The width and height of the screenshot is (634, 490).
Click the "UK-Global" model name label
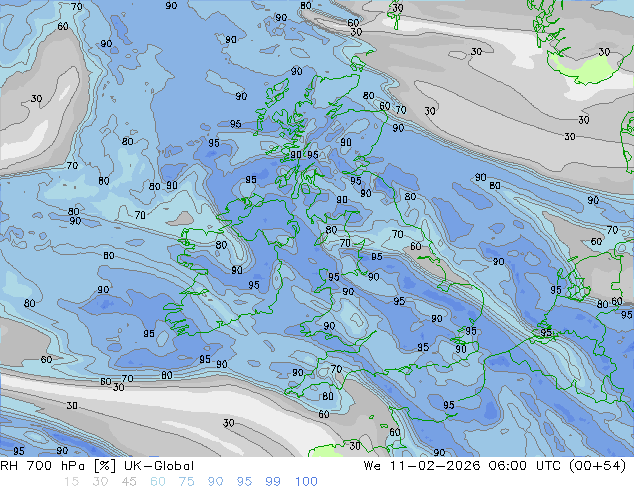point(159,466)
